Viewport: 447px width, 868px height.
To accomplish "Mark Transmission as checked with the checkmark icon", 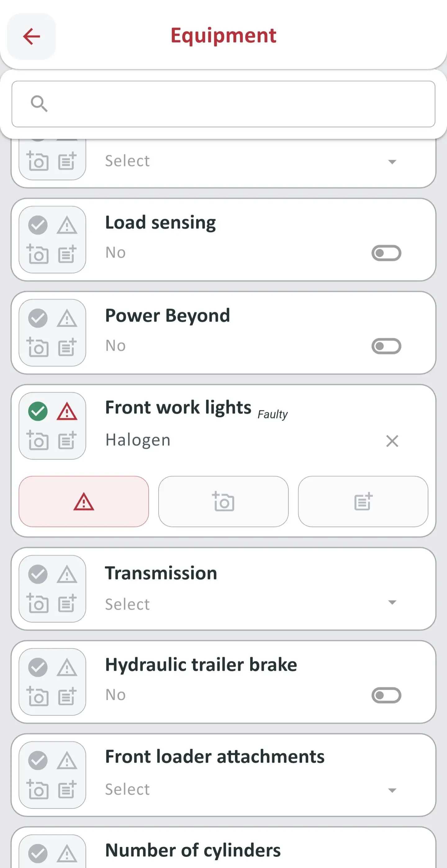I will click(38, 575).
